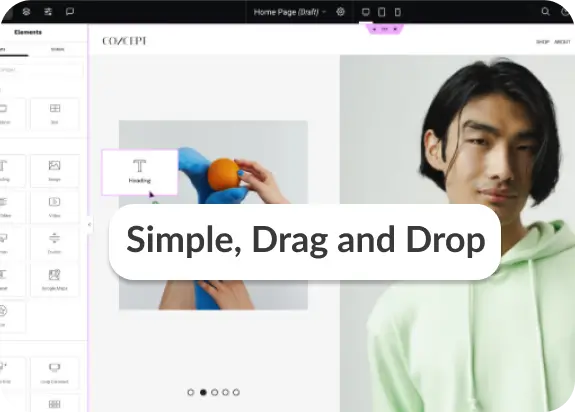Select the Divider widget
575x412 pixels.
(54, 243)
